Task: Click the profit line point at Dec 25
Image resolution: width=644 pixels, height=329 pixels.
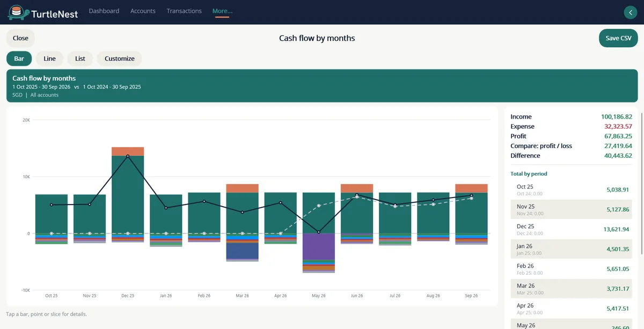Action: 128,156
